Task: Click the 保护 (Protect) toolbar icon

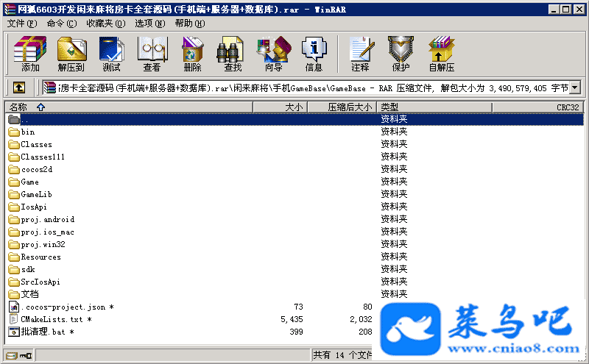Action: click(x=401, y=54)
